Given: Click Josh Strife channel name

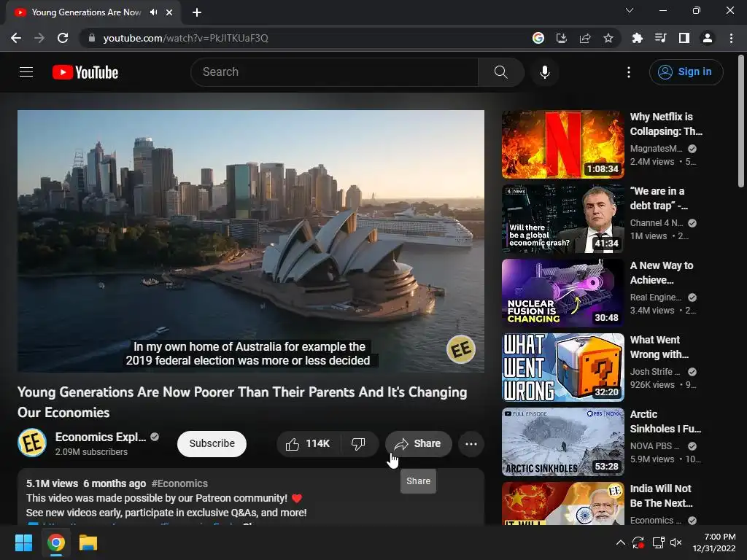Looking at the screenshot, I should [655, 371].
